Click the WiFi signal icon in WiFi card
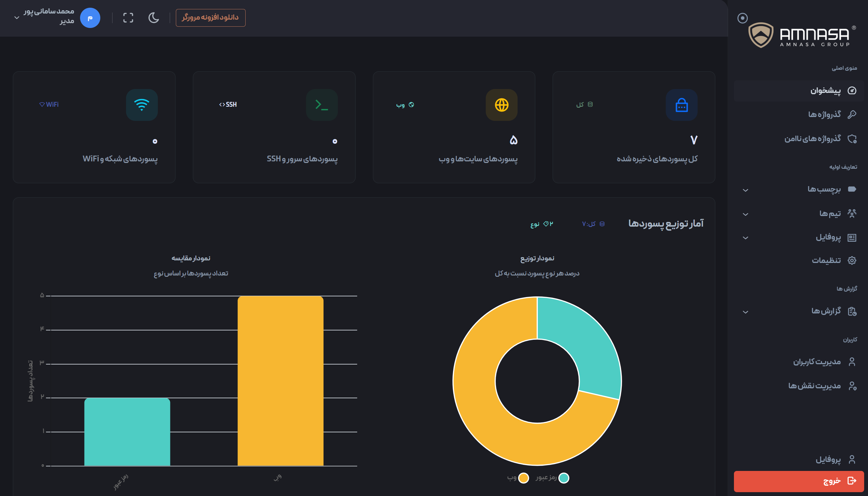Image resolution: width=868 pixels, height=496 pixels. point(142,105)
